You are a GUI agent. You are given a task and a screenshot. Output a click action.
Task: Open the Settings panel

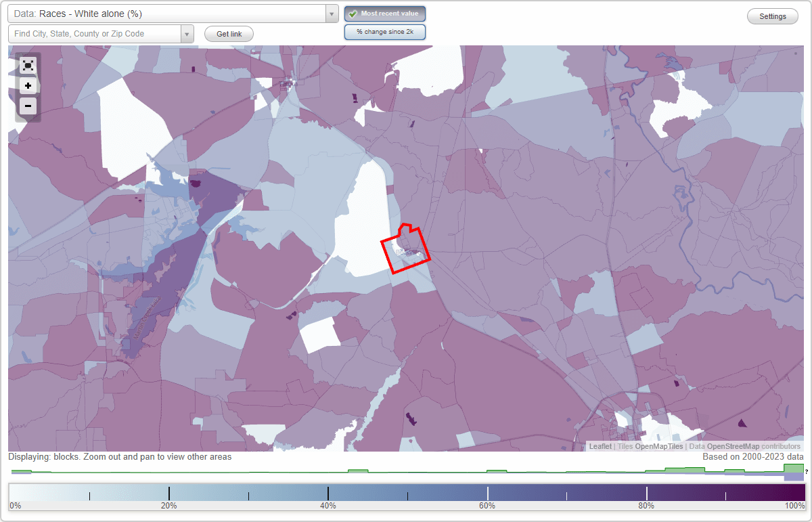pos(772,16)
